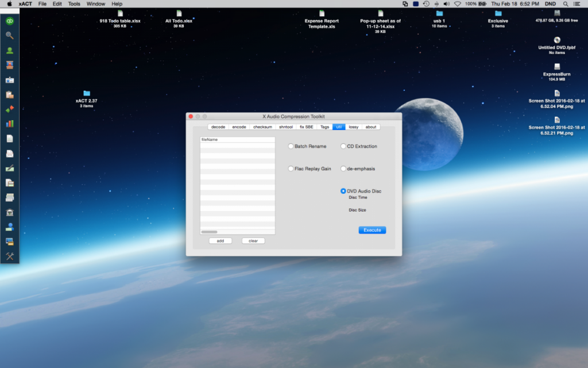This screenshot has width=588, height=368.
Task: Select the usb 1 folder icon
Action: pos(439,14)
